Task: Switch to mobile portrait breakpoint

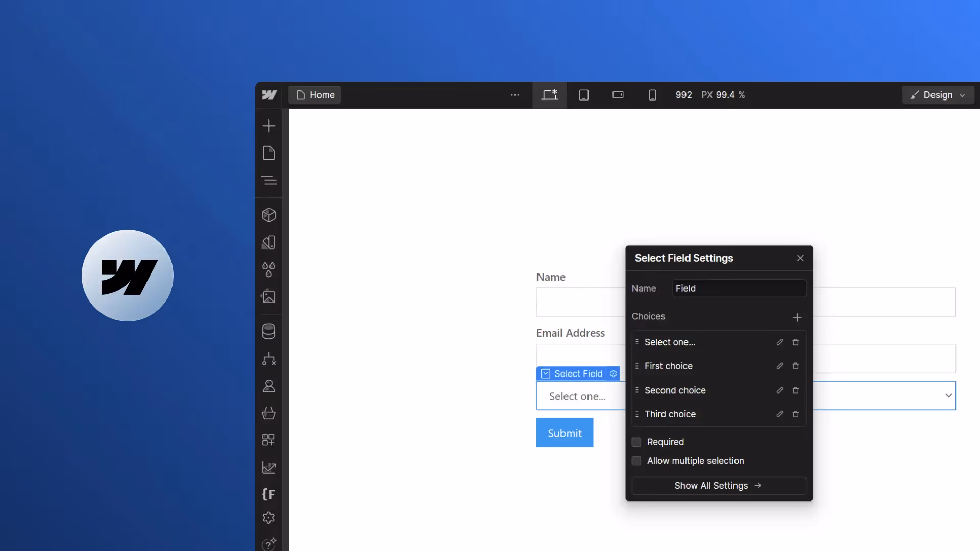Action: click(x=652, y=95)
